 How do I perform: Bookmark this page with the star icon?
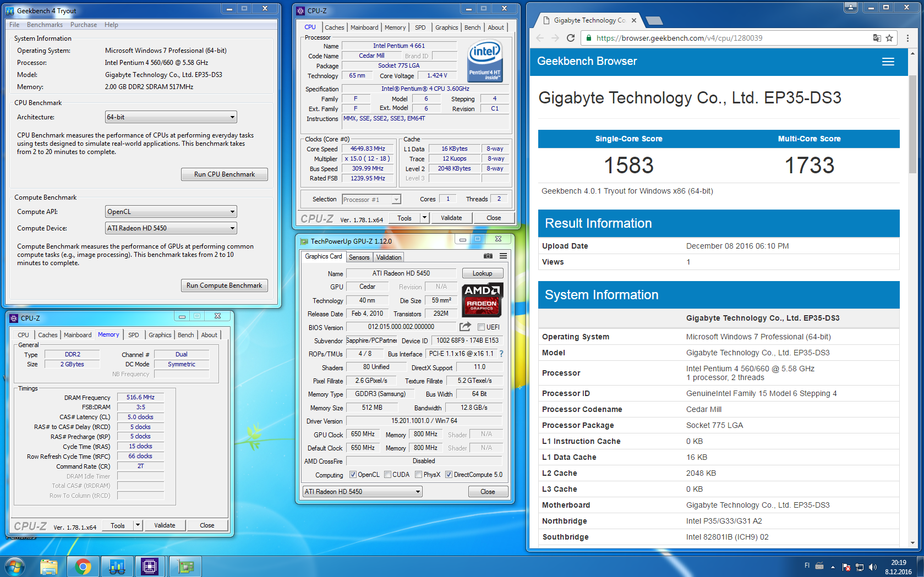click(889, 38)
